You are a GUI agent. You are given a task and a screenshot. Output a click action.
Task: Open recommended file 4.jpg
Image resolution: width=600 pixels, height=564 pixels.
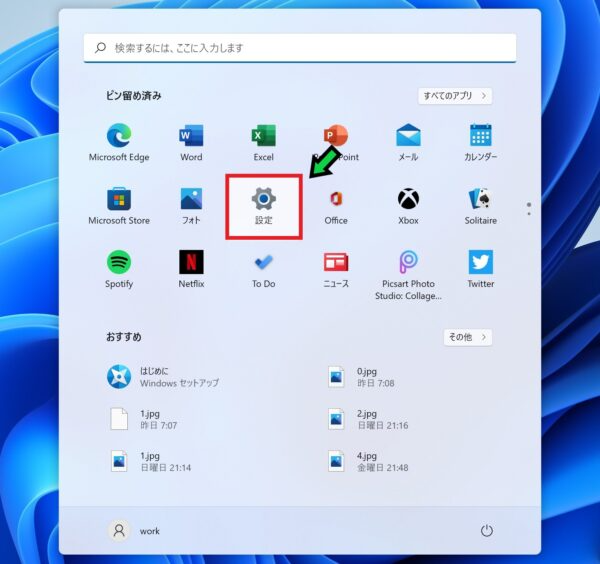pos(368,461)
